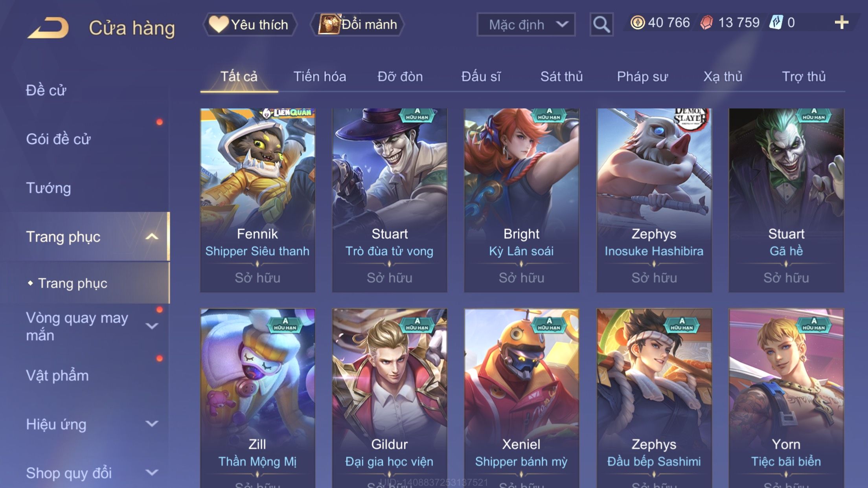Switch to the Pháp sư tab
The height and width of the screenshot is (488, 868).
(x=642, y=77)
